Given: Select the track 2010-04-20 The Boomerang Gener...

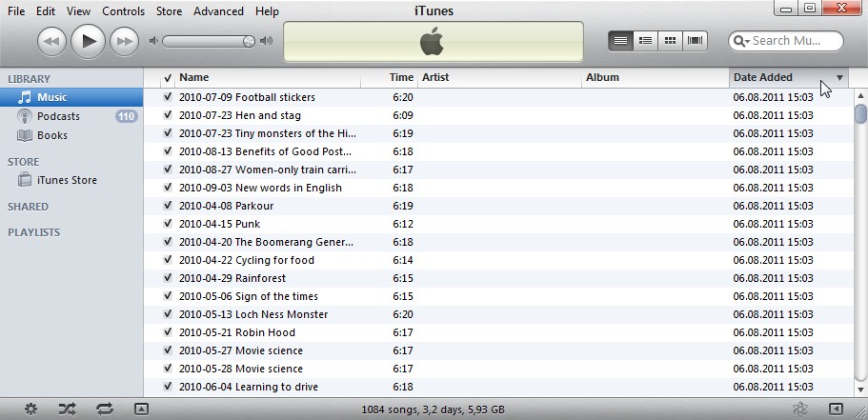Looking at the screenshot, I should click(498, 242).
